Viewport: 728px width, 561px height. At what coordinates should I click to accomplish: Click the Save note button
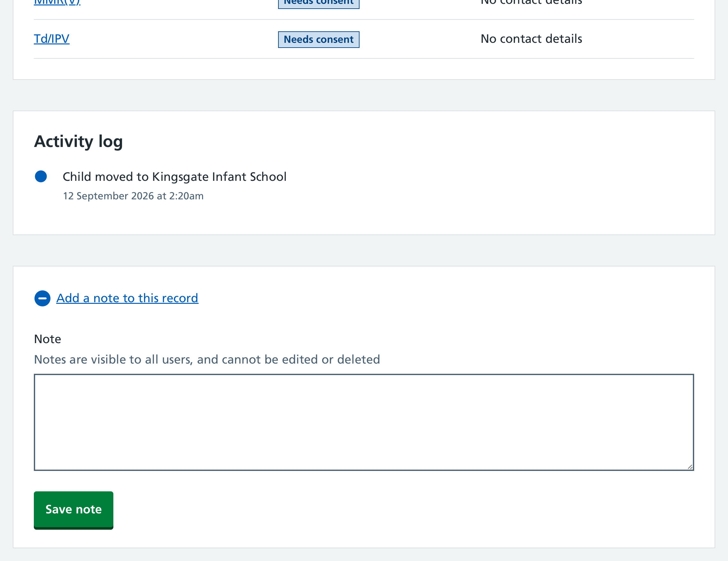(74, 510)
